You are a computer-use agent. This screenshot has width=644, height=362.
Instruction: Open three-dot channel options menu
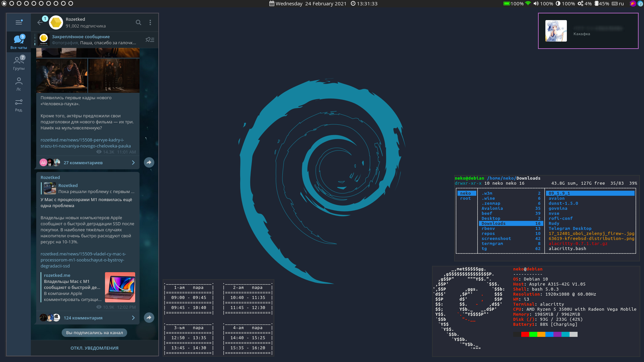[x=150, y=22]
